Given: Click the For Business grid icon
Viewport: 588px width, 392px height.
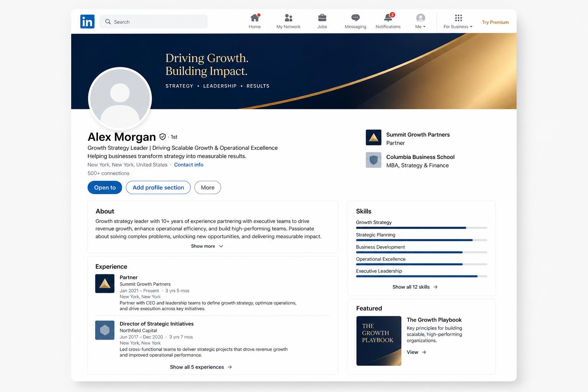Looking at the screenshot, I should pos(458,18).
